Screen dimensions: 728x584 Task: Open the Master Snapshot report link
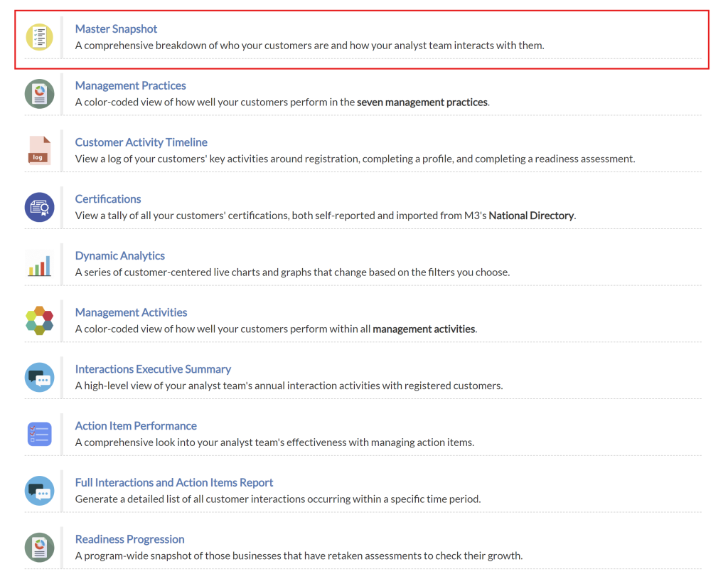(x=116, y=29)
